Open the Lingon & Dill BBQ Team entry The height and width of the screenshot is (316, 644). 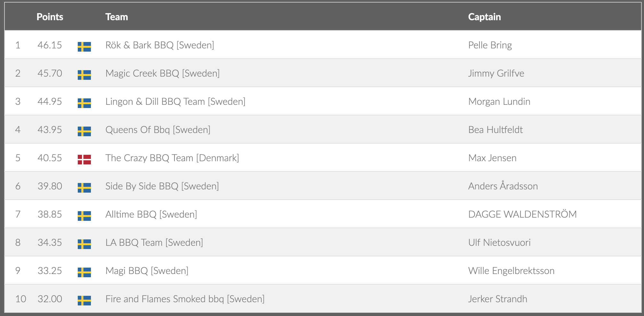tap(175, 102)
